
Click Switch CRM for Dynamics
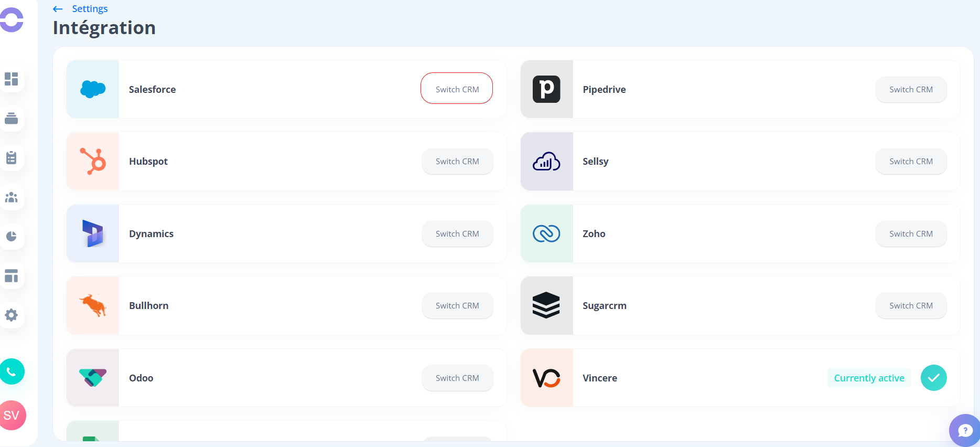[457, 233]
